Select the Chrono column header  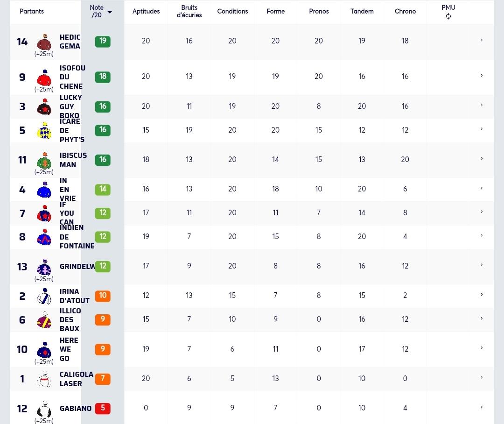[405, 11]
